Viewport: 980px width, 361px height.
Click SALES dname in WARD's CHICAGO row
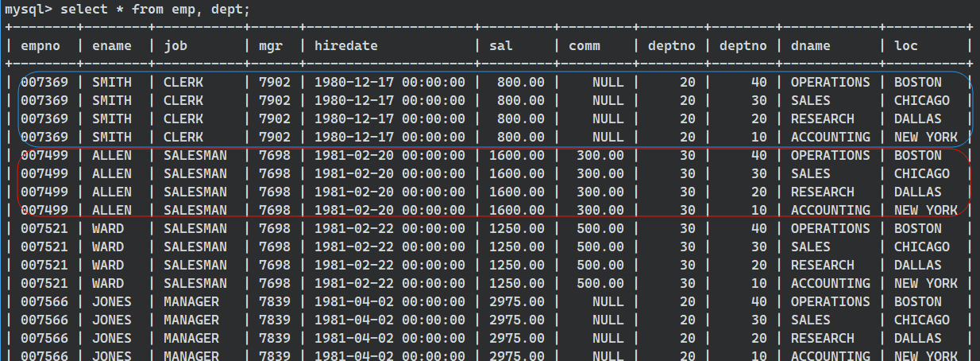pos(811,246)
